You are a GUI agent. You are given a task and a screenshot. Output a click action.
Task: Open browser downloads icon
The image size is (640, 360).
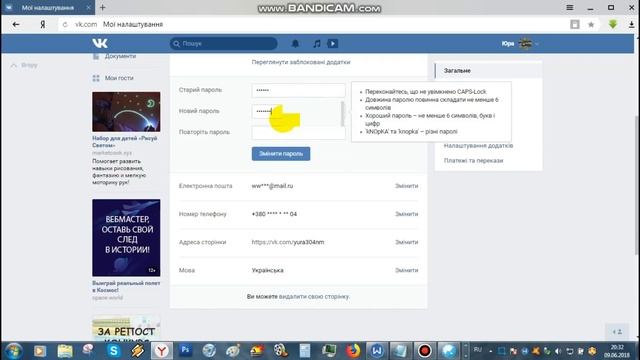click(x=631, y=24)
